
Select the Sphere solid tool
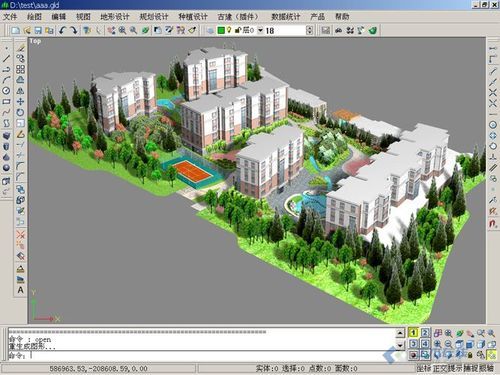tap(6, 168)
